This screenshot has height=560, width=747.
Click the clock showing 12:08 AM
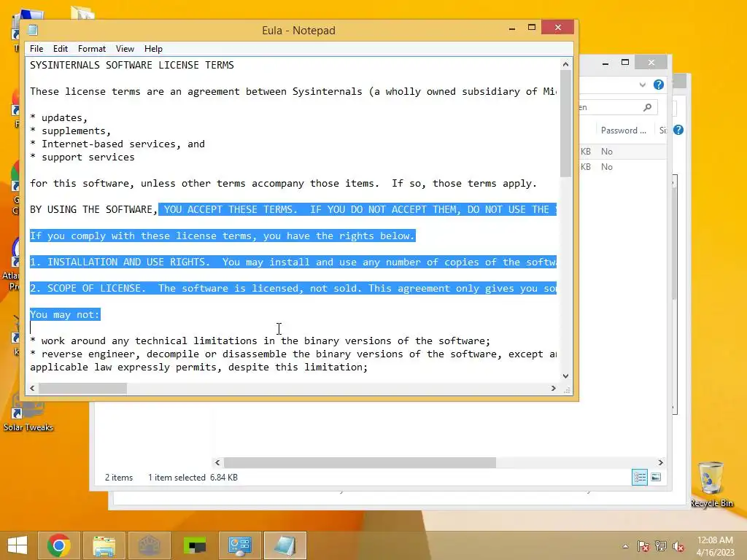pyautogui.click(x=715, y=546)
